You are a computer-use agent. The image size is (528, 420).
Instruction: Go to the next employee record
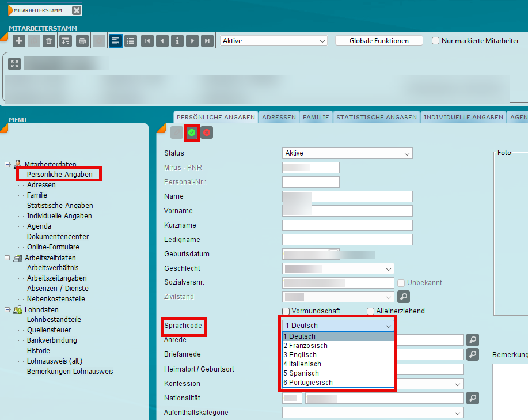tap(192, 41)
